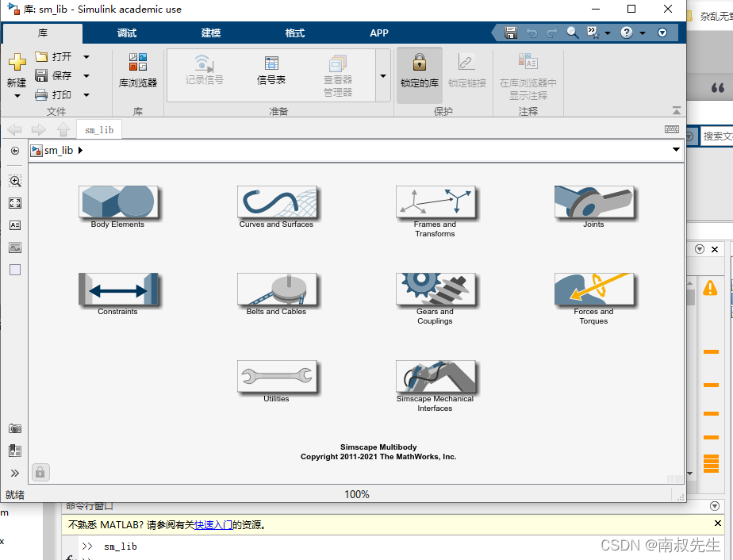Open the Constraints library block
This screenshot has width=733, height=560.
click(x=118, y=290)
